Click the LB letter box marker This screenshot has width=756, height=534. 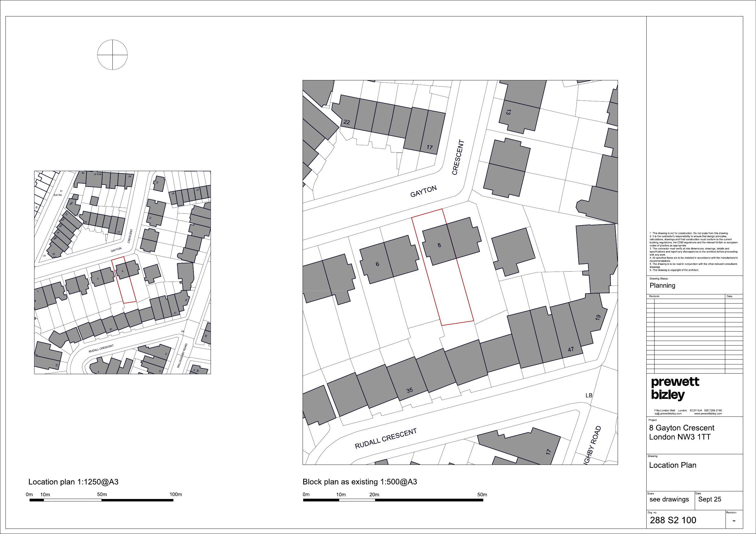589,395
